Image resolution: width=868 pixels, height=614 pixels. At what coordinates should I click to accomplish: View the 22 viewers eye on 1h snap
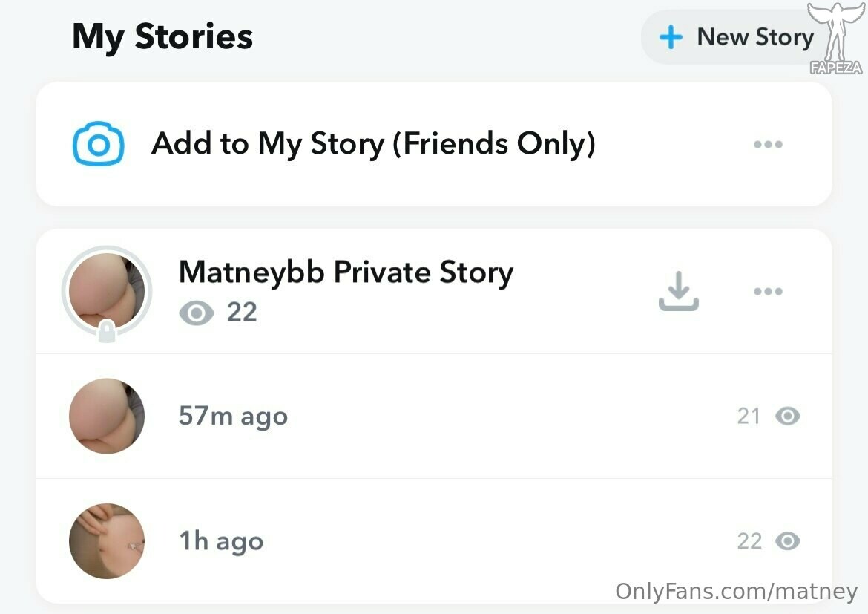[788, 540]
